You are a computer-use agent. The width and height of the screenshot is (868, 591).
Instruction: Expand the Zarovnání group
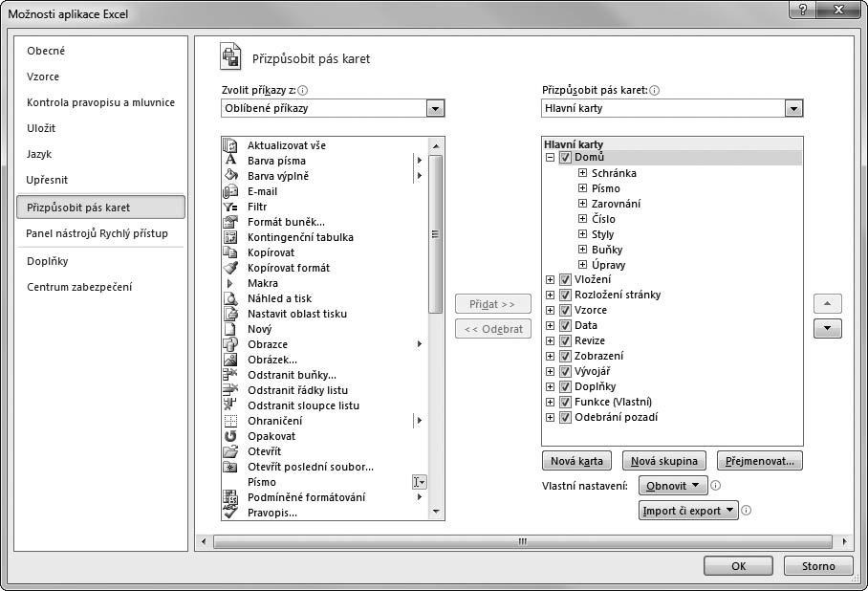tap(582, 204)
